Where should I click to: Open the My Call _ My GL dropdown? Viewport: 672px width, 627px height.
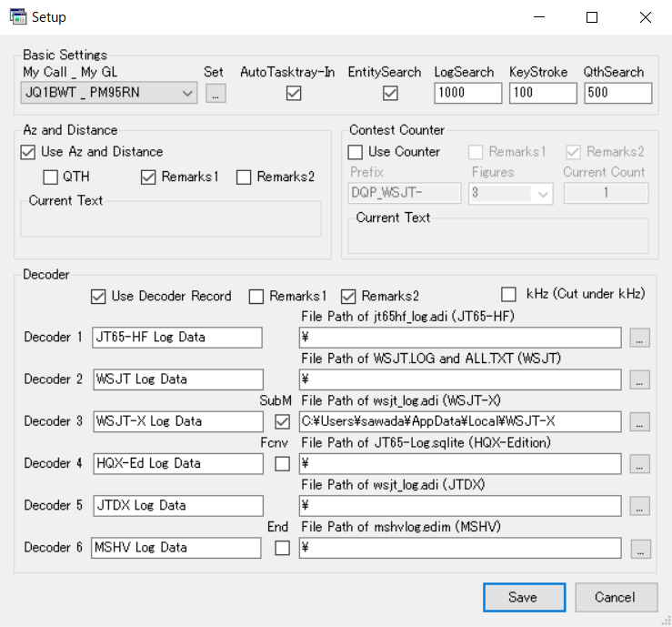(187, 93)
